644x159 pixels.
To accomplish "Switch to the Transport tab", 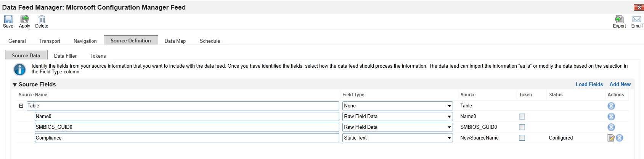I will pos(50,41).
